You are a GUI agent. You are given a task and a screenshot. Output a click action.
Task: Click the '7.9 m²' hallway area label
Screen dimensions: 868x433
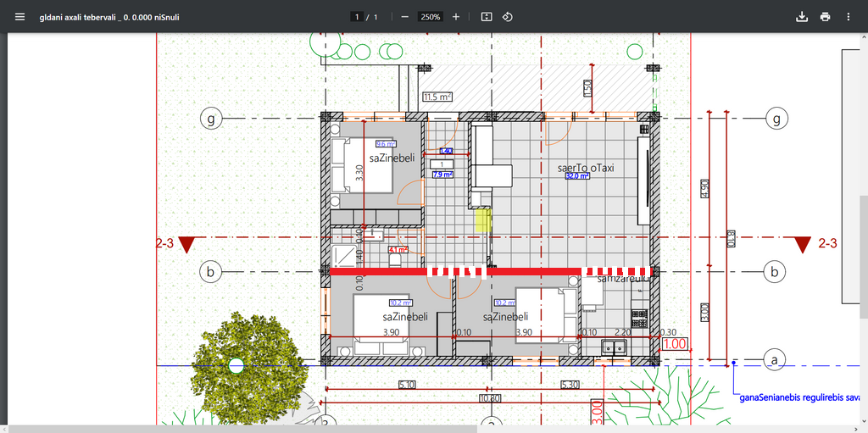(x=442, y=175)
